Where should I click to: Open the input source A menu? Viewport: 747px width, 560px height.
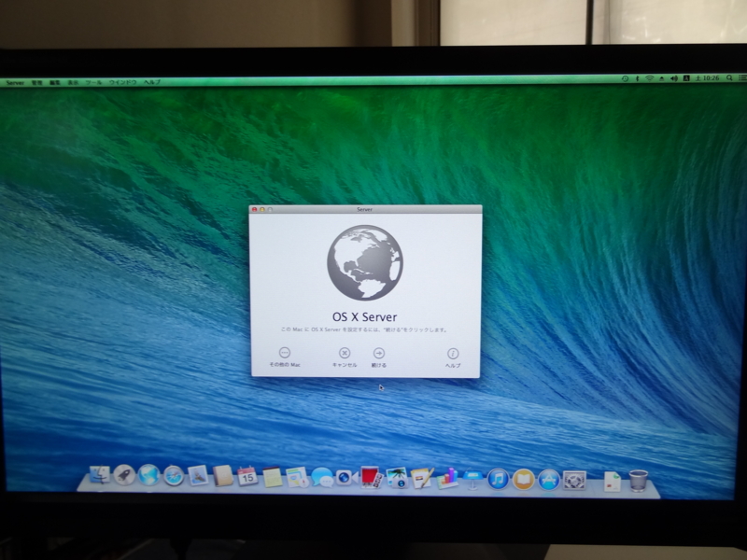click(686, 78)
